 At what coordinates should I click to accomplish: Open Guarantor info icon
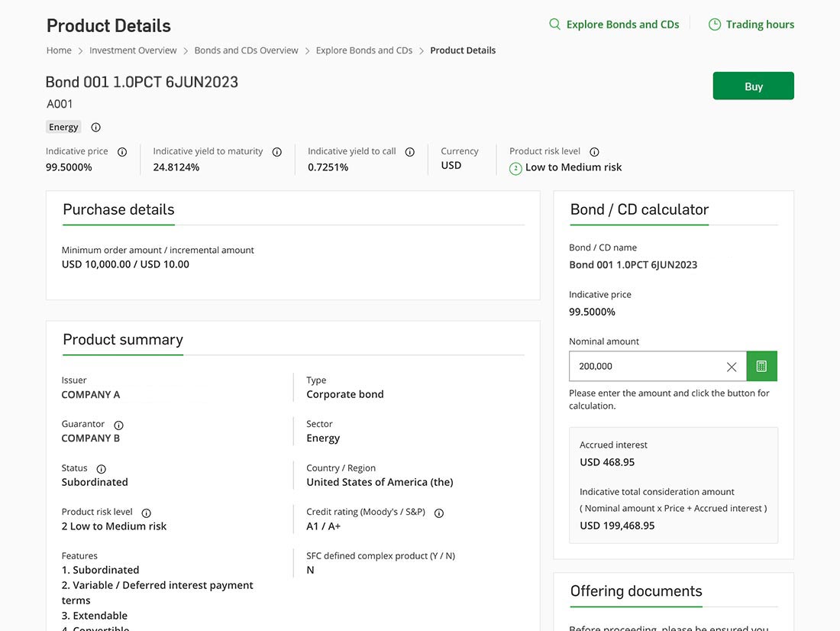[119, 426]
